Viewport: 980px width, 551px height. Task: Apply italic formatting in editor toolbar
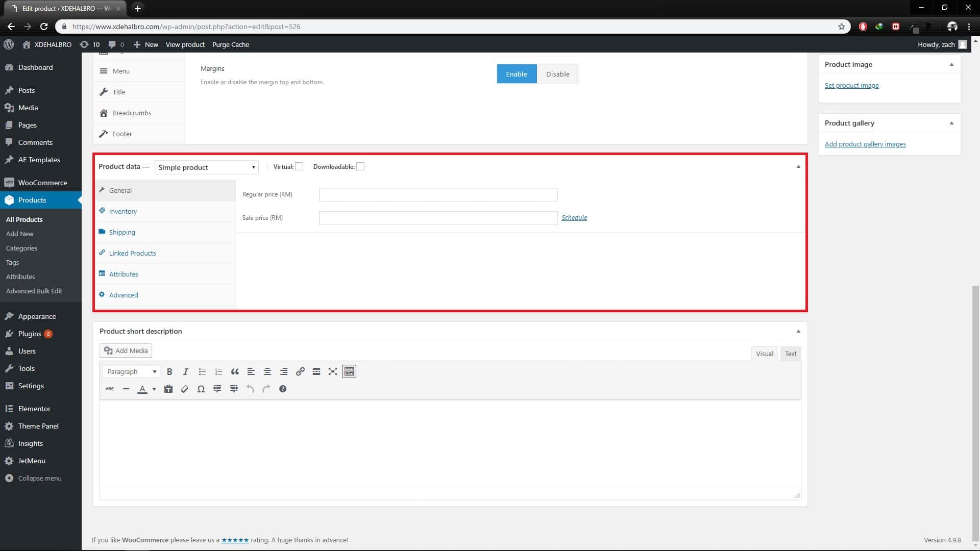point(186,371)
